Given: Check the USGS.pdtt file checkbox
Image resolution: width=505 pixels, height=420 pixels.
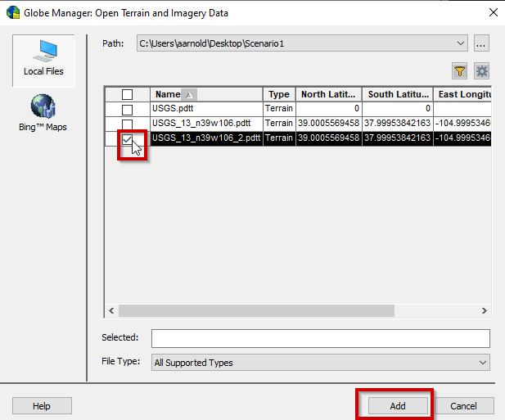Looking at the screenshot, I should [x=127, y=109].
